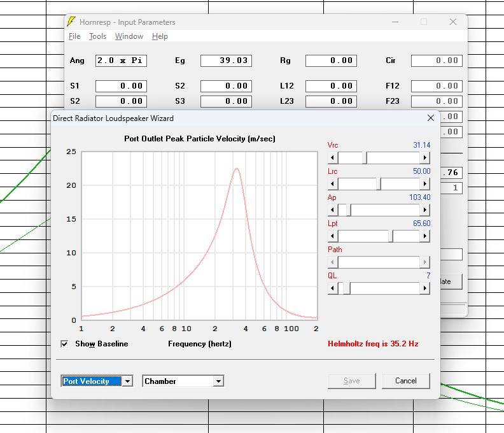This screenshot has height=433, width=504.
Task: Click left arrow of QL slider
Action: point(333,288)
